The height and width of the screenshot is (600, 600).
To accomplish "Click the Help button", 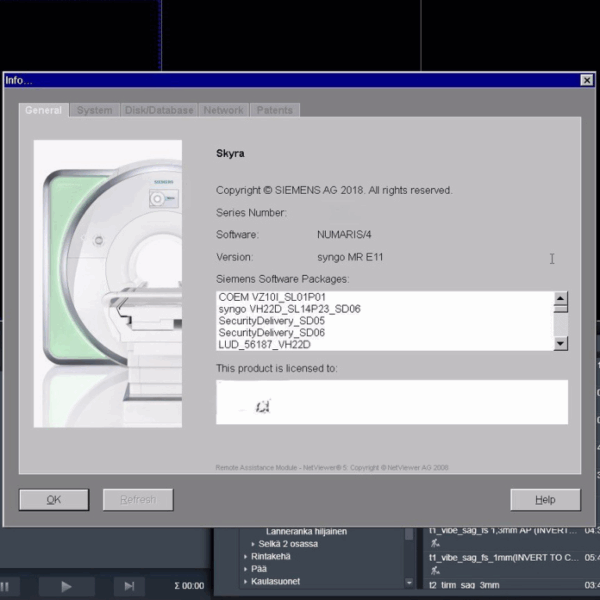I will pyautogui.click(x=545, y=499).
